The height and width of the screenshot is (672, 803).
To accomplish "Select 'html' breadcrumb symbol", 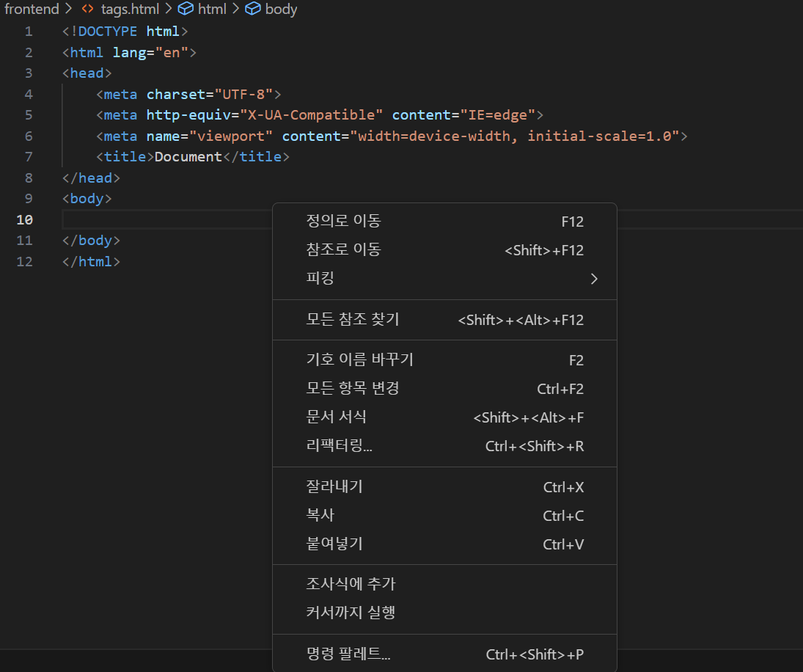I will point(212,10).
